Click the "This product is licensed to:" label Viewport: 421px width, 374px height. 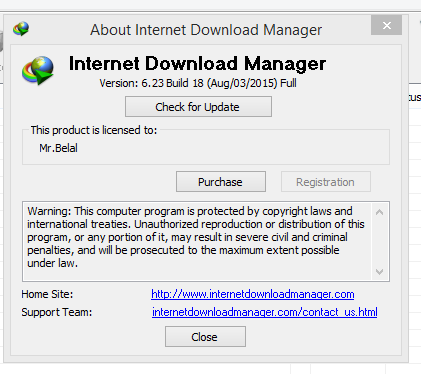click(x=94, y=130)
